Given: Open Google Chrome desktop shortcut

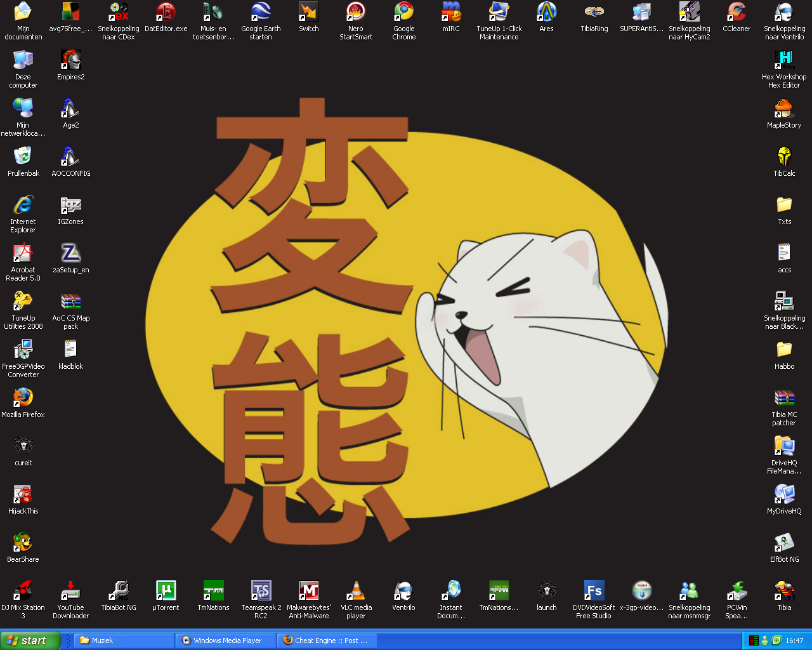Looking at the screenshot, I should [403, 11].
